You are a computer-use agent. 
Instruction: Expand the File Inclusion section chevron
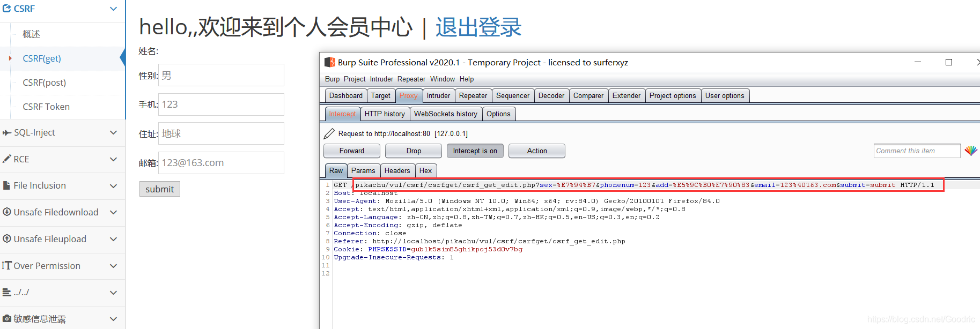tap(113, 185)
